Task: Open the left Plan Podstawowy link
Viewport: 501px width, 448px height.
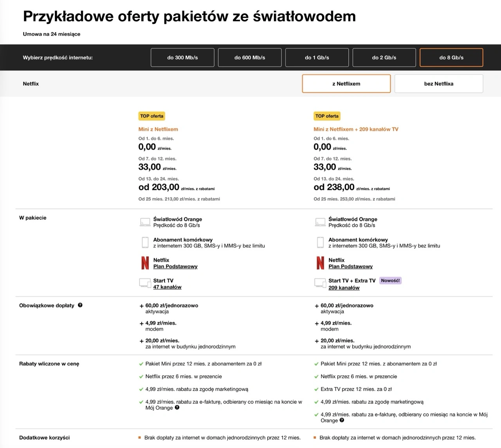Action: pos(175,267)
